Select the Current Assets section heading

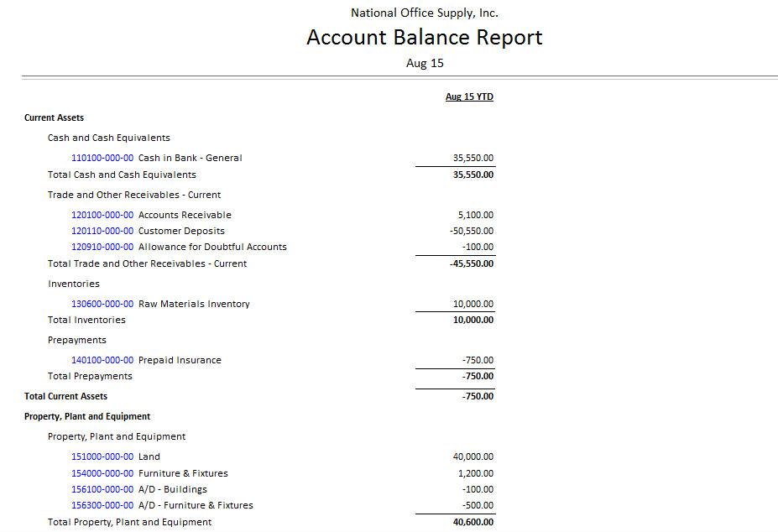[54, 118]
